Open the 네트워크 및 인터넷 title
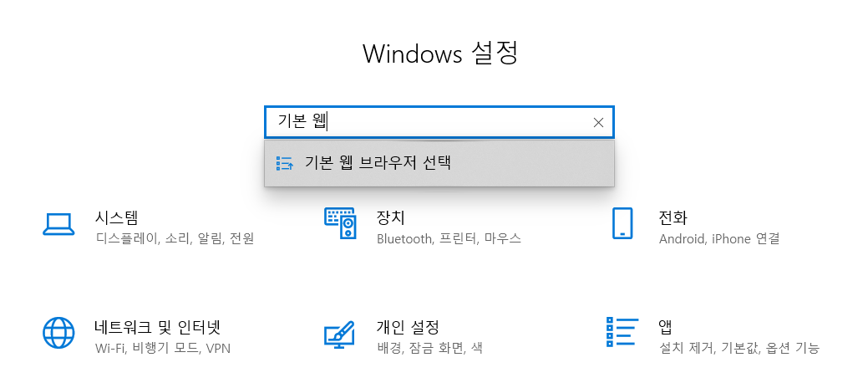Screen dimensions: 868x383 157,326
